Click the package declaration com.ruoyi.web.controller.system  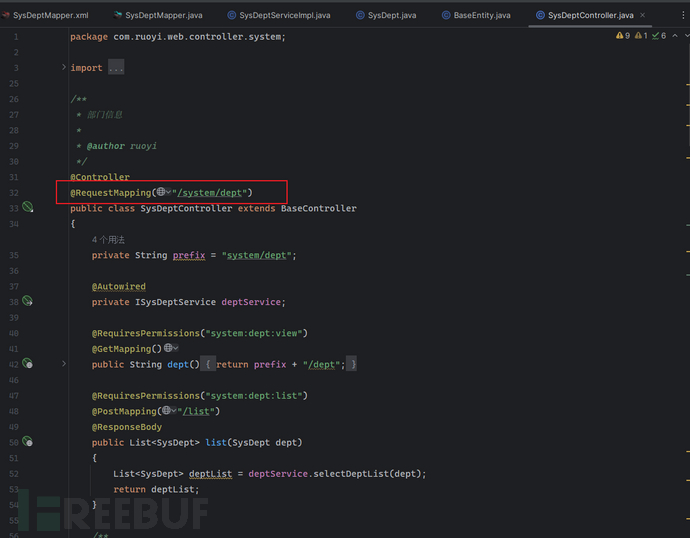[x=178, y=37]
